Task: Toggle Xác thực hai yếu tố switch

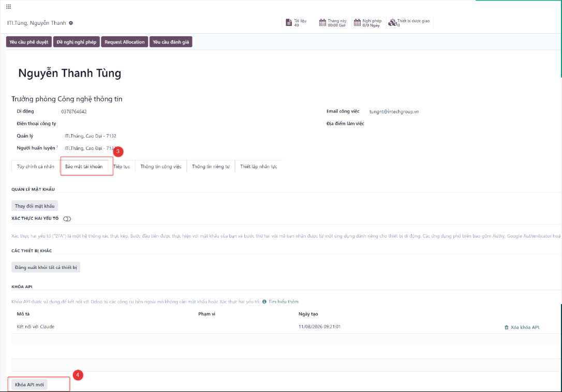Action: [x=67, y=219]
